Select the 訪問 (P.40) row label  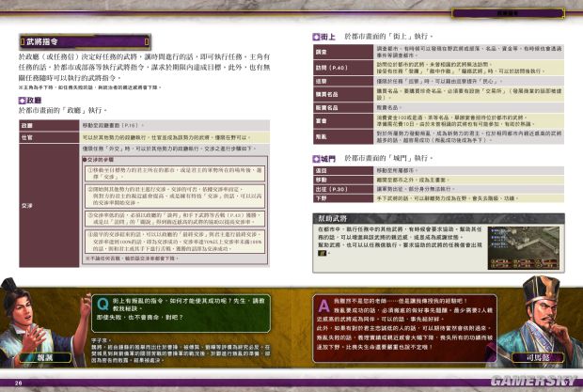click(x=343, y=68)
